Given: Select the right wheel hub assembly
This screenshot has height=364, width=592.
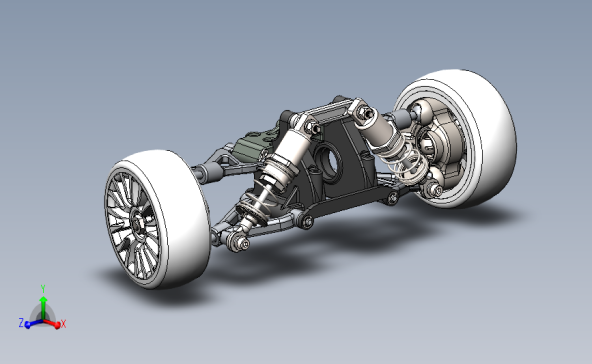Looking at the screenshot, I should (440, 145).
